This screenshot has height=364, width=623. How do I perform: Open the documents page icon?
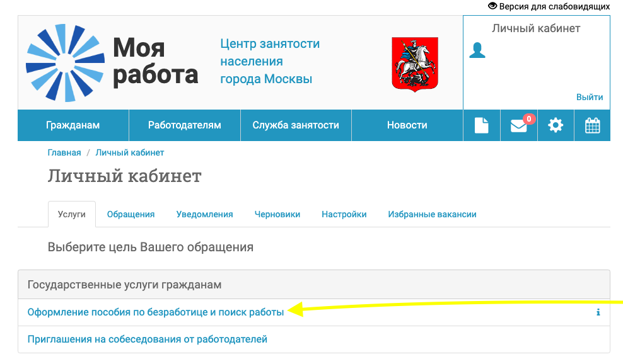pos(482,125)
